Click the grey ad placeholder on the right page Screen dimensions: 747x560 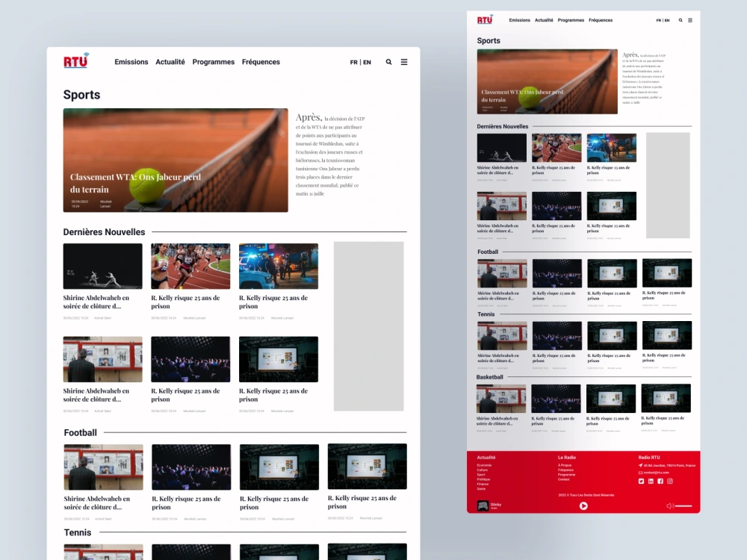(x=668, y=185)
